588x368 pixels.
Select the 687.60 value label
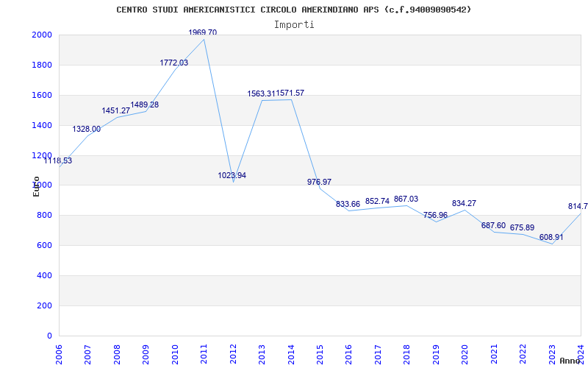[493, 226]
